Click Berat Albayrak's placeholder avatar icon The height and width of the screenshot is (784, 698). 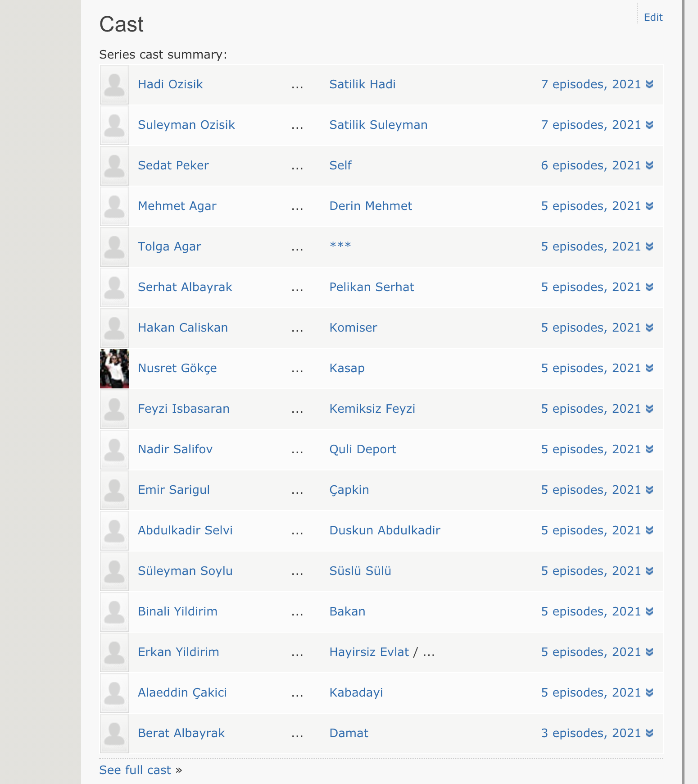[114, 734]
